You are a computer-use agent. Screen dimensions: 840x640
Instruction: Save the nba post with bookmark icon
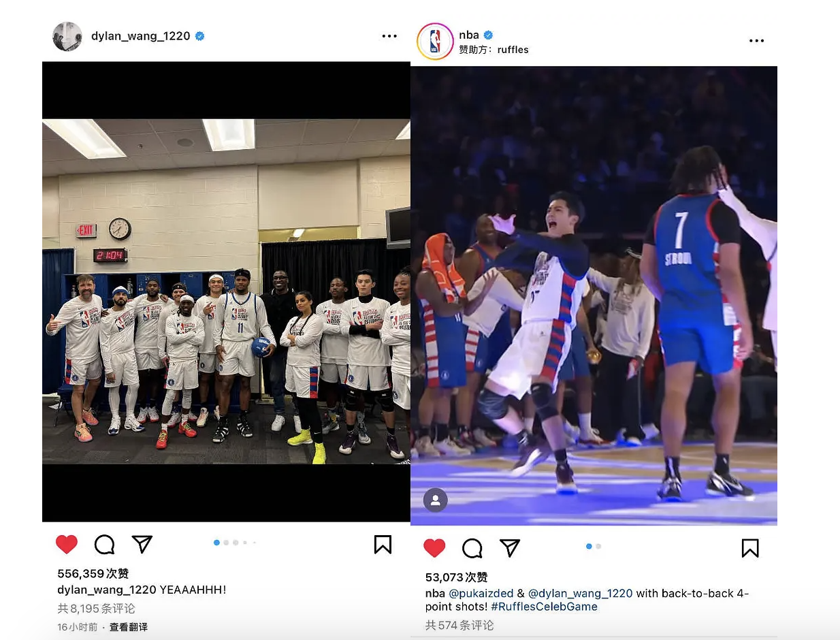pyautogui.click(x=750, y=548)
